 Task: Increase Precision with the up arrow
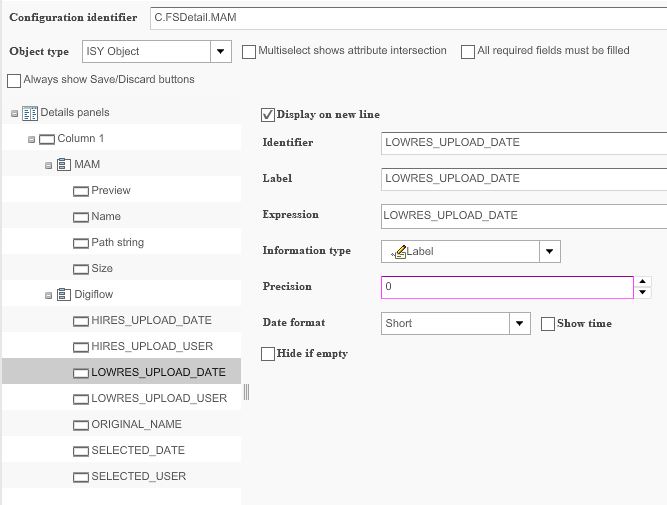coord(642,282)
